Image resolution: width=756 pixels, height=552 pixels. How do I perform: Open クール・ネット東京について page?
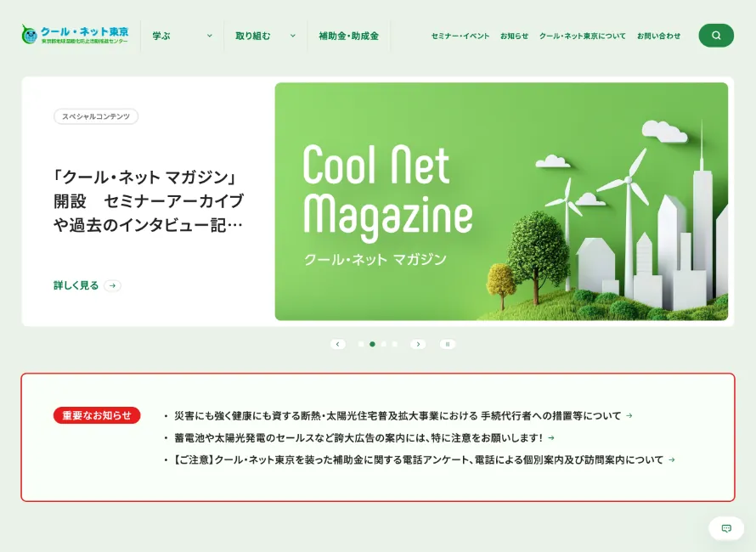pos(582,37)
